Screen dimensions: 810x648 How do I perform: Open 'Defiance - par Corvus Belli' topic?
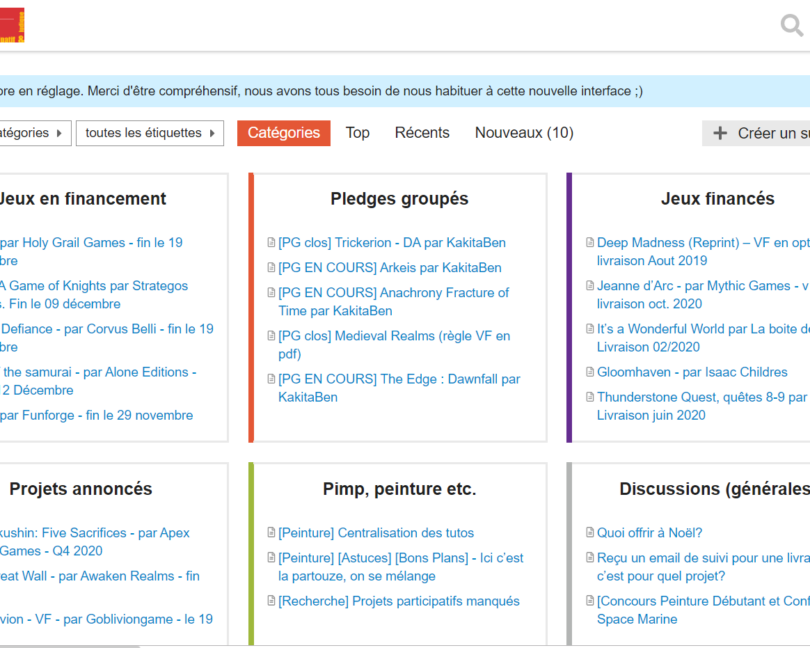pyautogui.click(x=107, y=338)
